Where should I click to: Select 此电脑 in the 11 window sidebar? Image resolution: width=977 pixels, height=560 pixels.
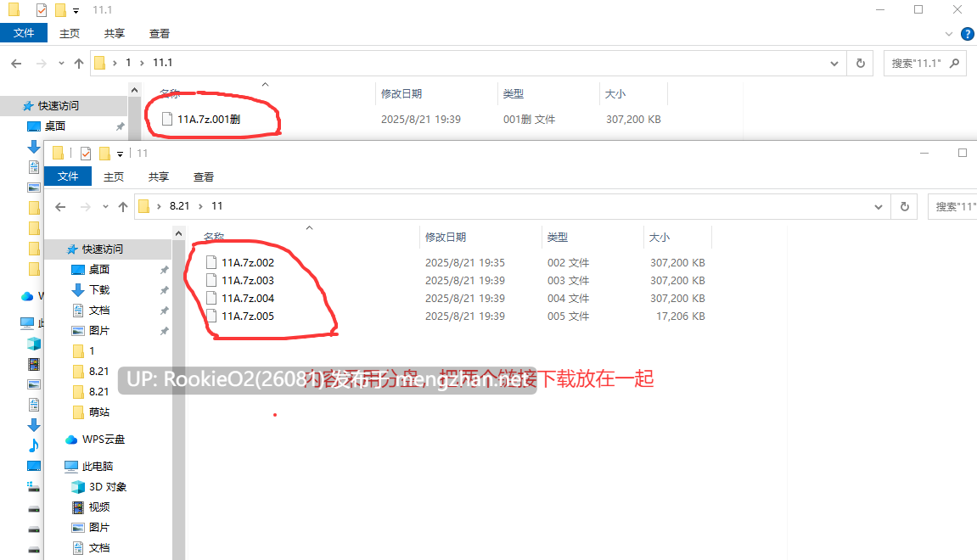[98, 467]
